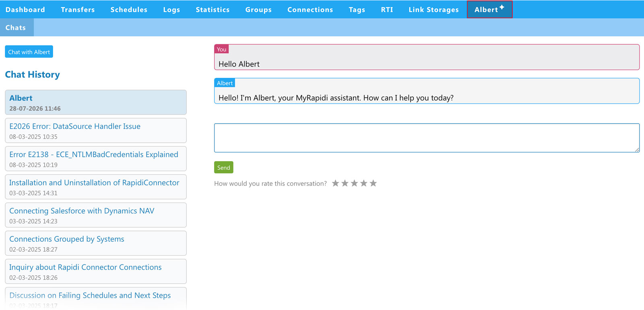Rate conversation two stars
This screenshot has height=310, width=644.
tap(345, 183)
